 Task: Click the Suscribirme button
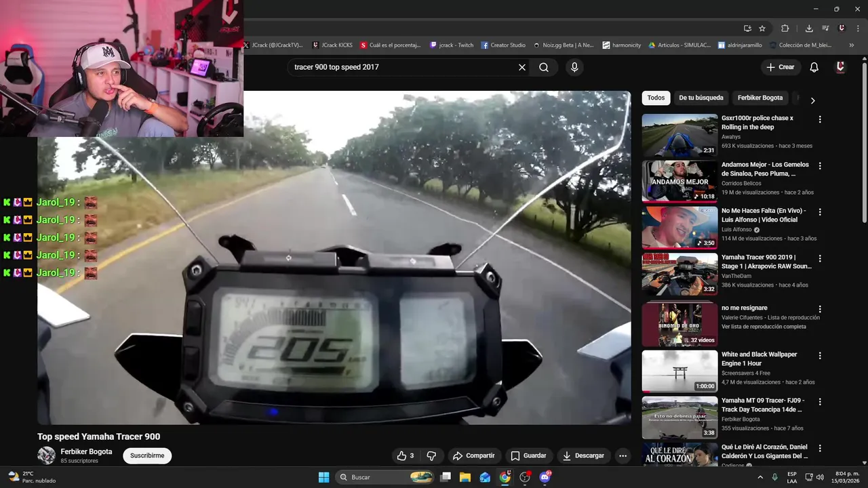click(x=147, y=455)
